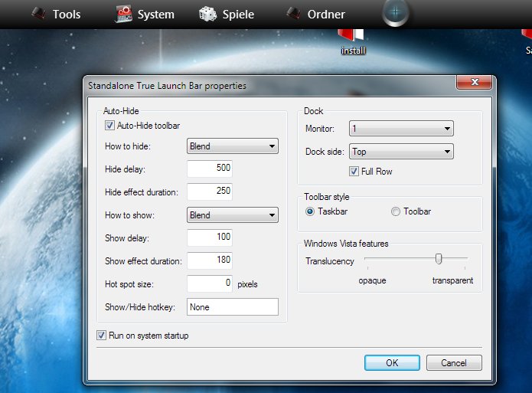Click the dark icon beside Ordner
The width and height of the screenshot is (532, 393).
(x=293, y=14)
